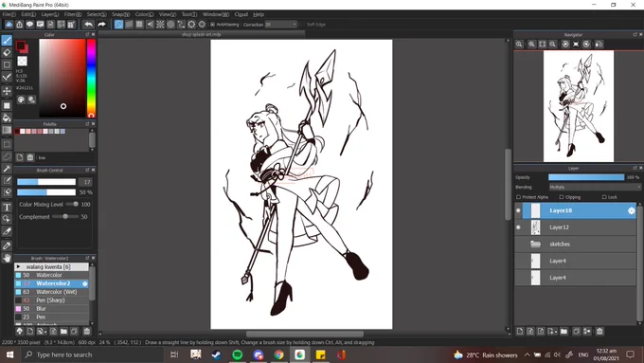Click the brush size slider showing 17
The height and width of the screenshot is (363, 644).
pos(46,182)
